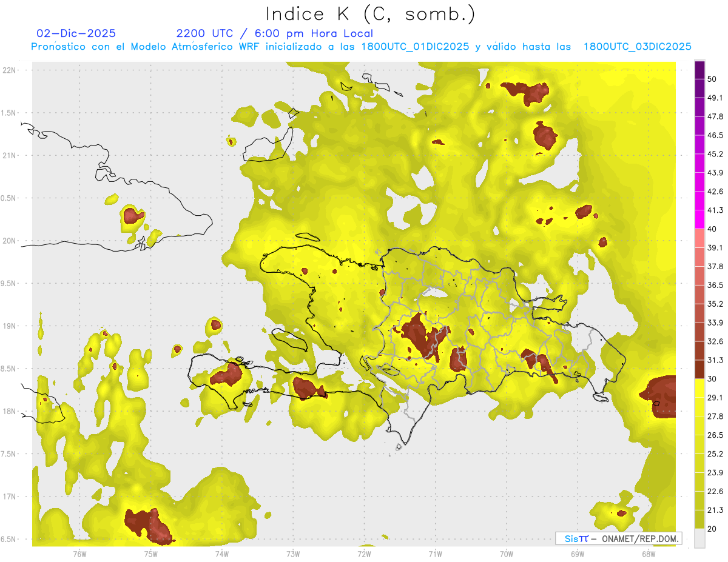The height and width of the screenshot is (562, 728).
Task: Select the colorbar value '45.2'
Action: (715, 154)
